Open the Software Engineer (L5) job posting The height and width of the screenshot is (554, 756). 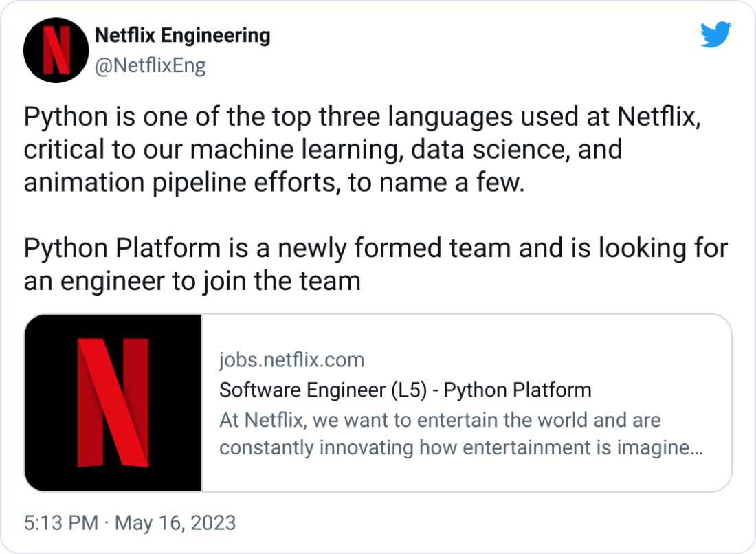click(404, 390)
